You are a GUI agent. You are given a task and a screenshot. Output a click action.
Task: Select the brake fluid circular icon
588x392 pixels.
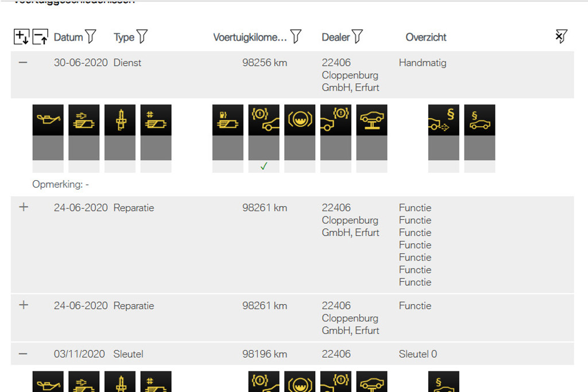300,120
